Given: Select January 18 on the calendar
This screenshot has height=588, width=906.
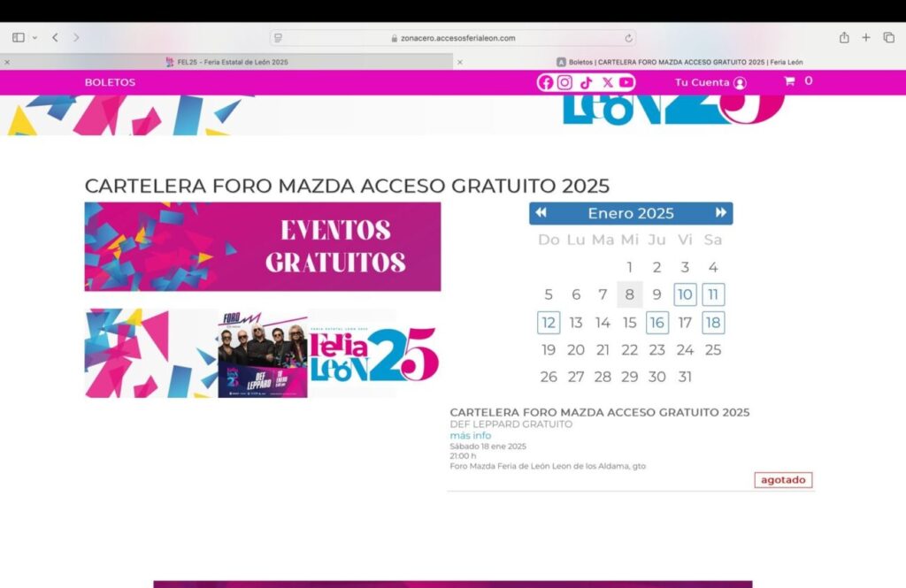Looking at the screenshot, I should tap(713, 323).
